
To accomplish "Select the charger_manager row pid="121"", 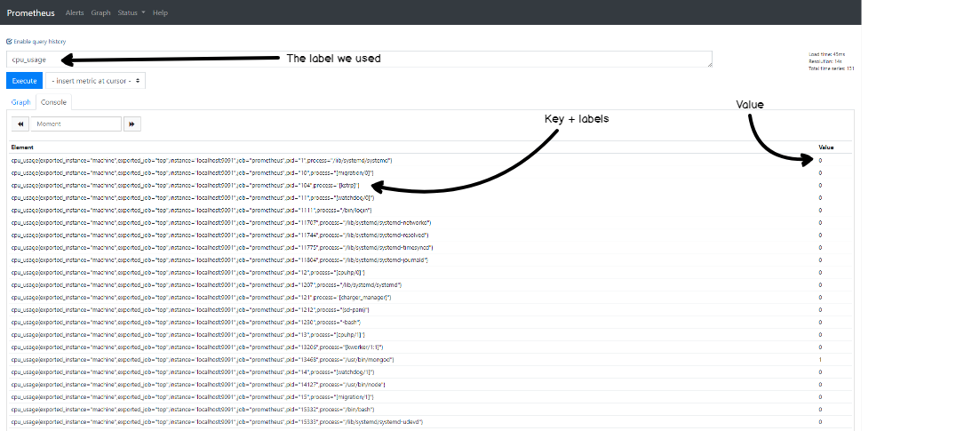I will (431, 297).
